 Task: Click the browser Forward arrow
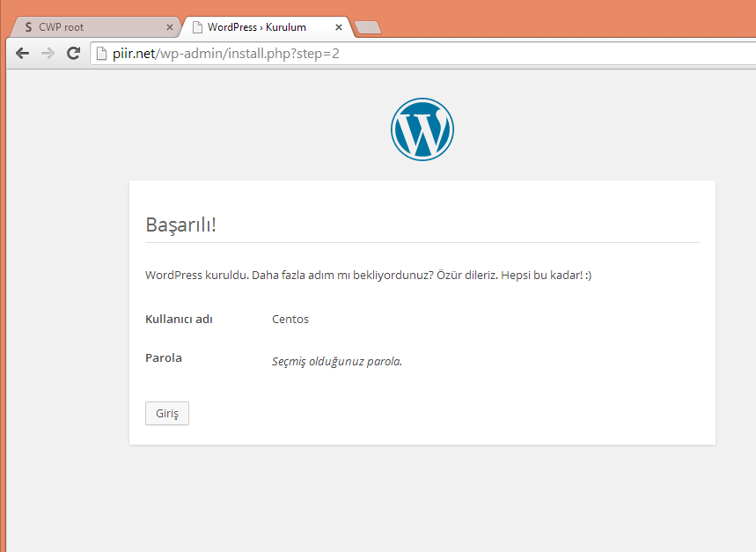[x=48, y=53]
